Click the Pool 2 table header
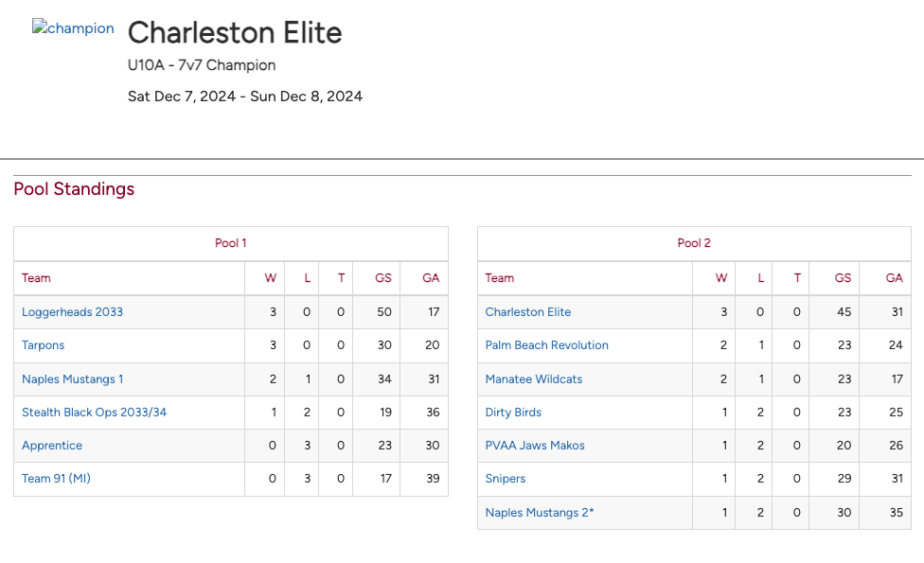 click(x=694, y=243)
